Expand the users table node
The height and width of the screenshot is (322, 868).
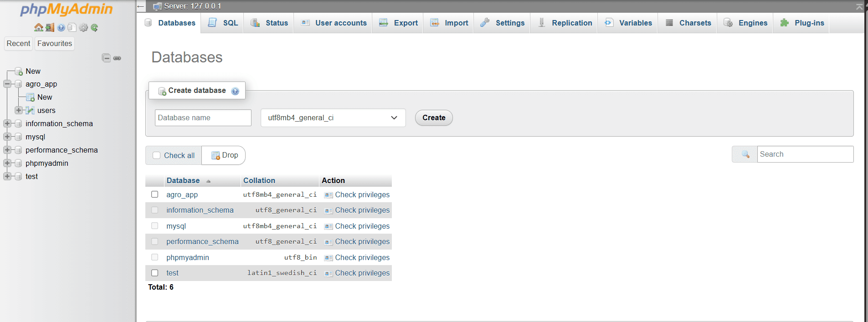pyautogui.click(x=19, y=110)
